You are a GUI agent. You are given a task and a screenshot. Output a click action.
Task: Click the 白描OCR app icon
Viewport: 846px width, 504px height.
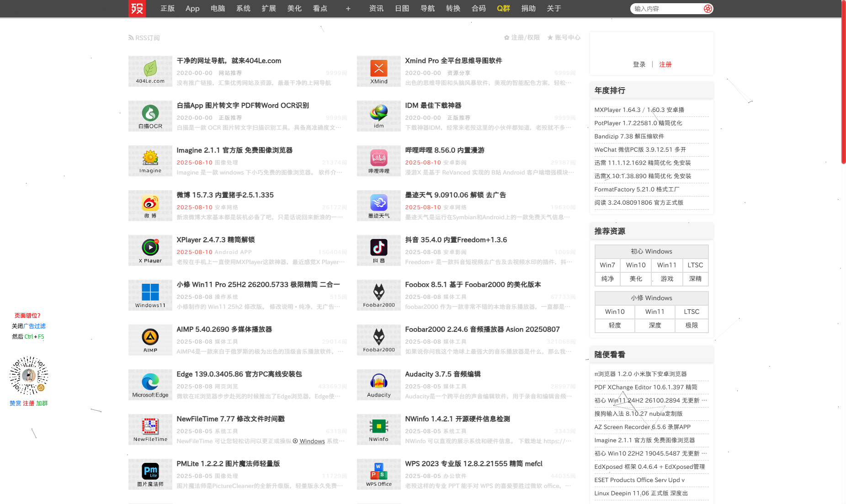150,116
